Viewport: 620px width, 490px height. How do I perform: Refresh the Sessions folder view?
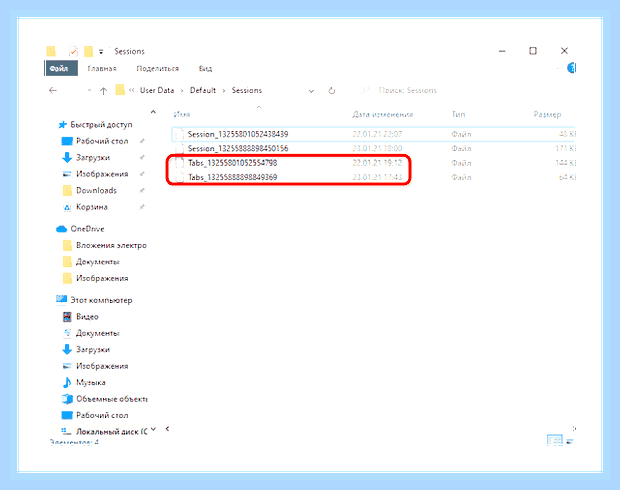(332, 91)
